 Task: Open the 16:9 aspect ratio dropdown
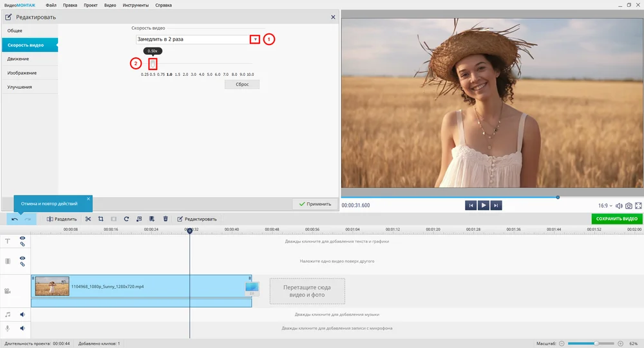point(605,206)
